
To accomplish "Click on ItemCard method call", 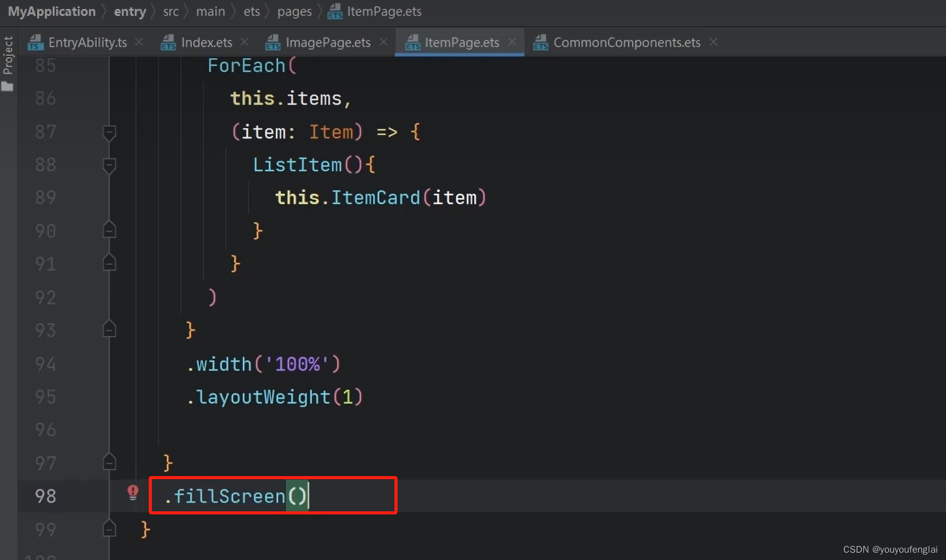I will (x=375, y=198).
